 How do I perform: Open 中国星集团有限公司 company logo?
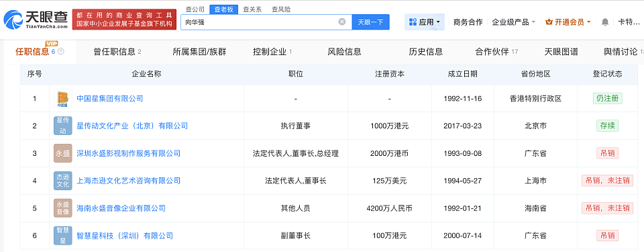coord(63,98)
